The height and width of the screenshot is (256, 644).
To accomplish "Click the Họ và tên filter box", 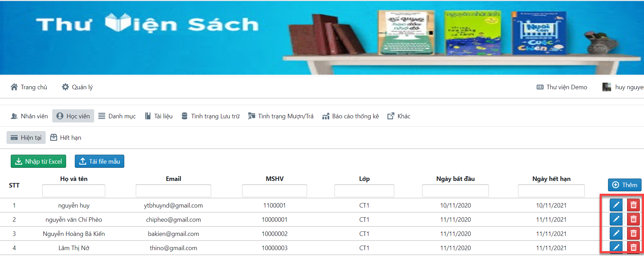I will click(x=74, y=191).
